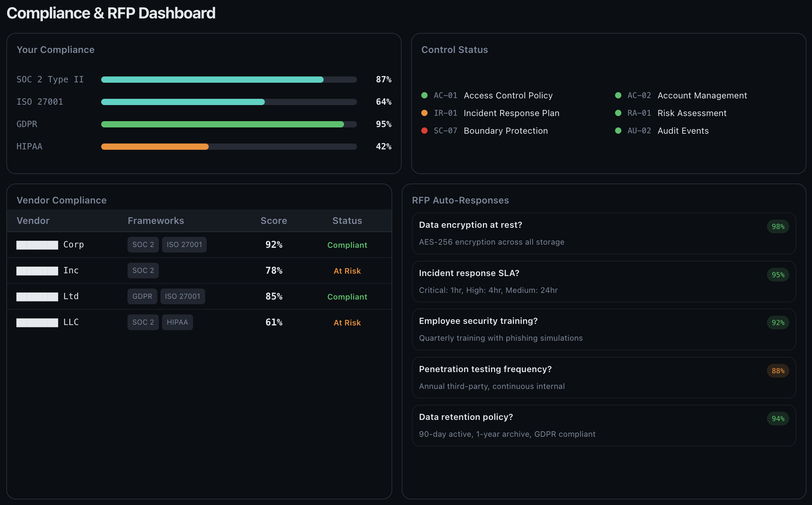
Task: Select the Vendor Compliance section header
Action: (62, 200)
